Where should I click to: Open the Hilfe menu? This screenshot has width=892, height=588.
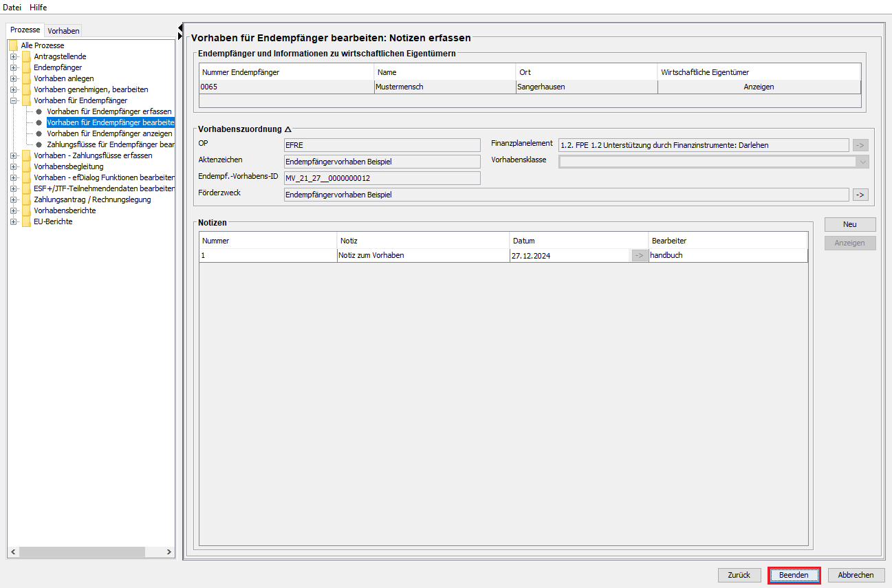click(x=38, y=7)
